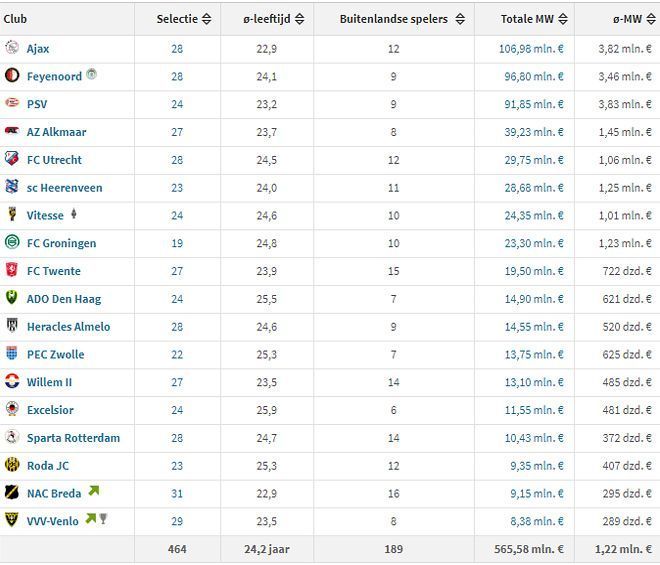The height and width of the screenshot is (565, 660).
Task: Click the Roda JC crest icon
Action: [x=12, y=464]
